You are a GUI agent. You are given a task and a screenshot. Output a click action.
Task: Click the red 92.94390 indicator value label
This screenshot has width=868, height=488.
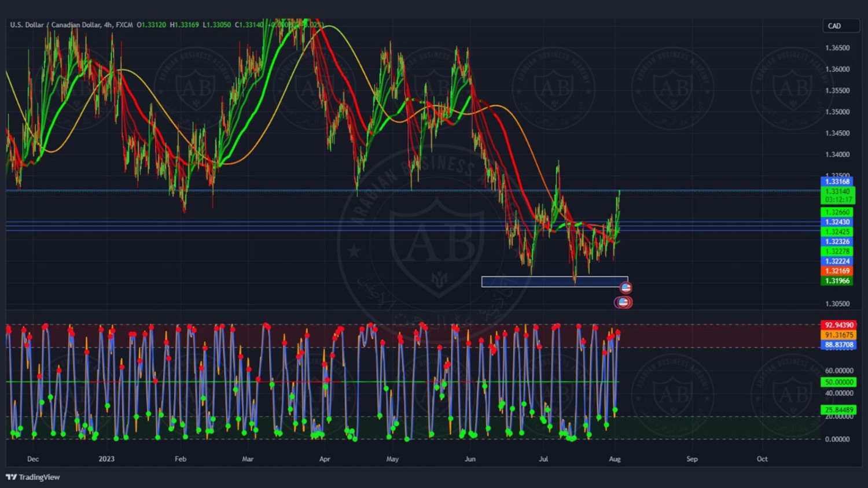pos(838,325)
